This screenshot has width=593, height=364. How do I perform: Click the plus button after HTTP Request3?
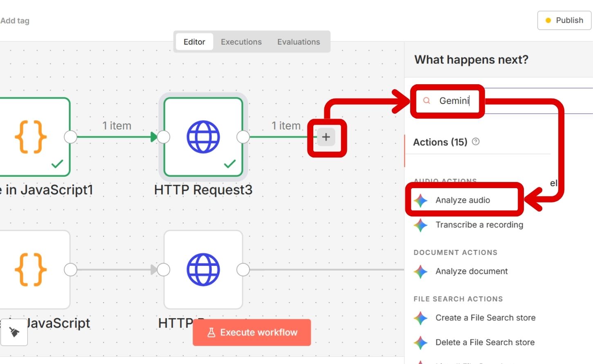pos(326,137)
